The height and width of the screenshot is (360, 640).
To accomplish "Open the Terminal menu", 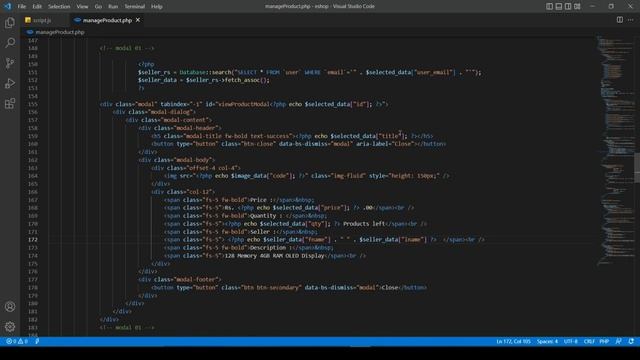I will pyautogui.click(x=134, y=7).
